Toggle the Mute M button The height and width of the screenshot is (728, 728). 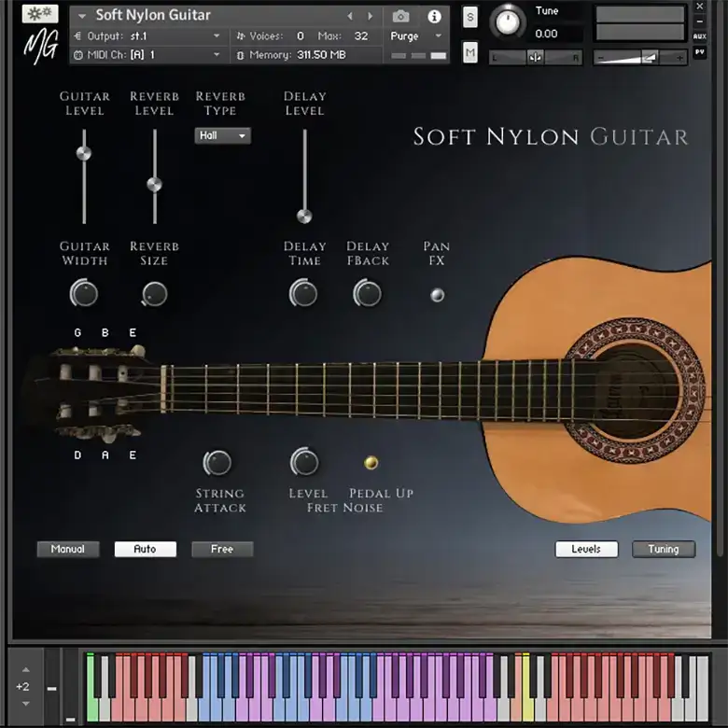(469, 52)
